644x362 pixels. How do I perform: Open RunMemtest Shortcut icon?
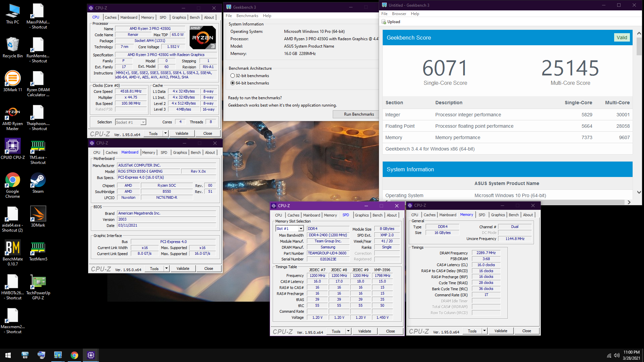[x=38, y=50]
